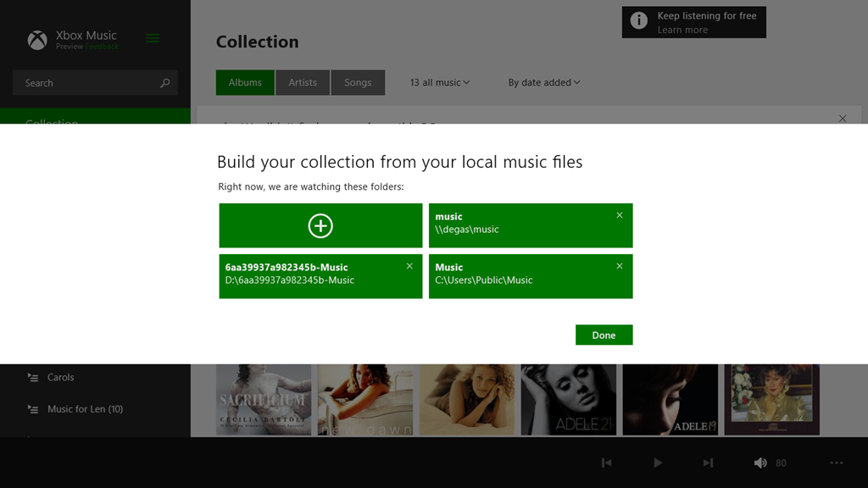Open the more options ellipsis
The width and height of the screenshot is (868, 488).
837,463
